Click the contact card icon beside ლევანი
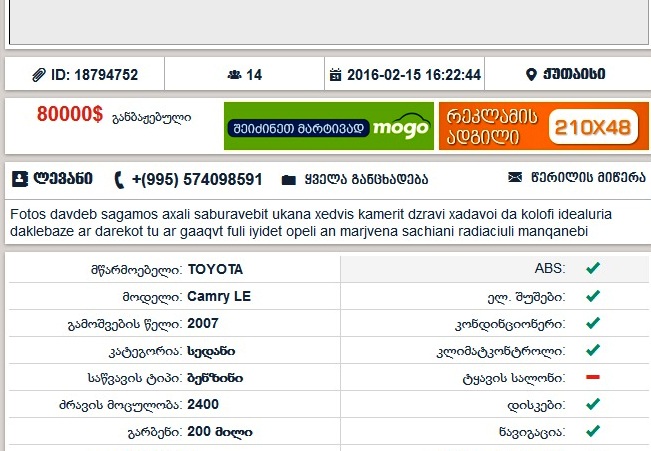Viewport: 651px width, 451px height. tap(20, 179)
